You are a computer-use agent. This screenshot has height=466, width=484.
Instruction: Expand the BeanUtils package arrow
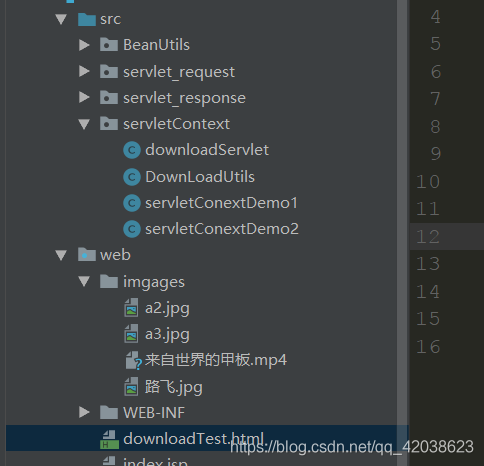point(84,45)
